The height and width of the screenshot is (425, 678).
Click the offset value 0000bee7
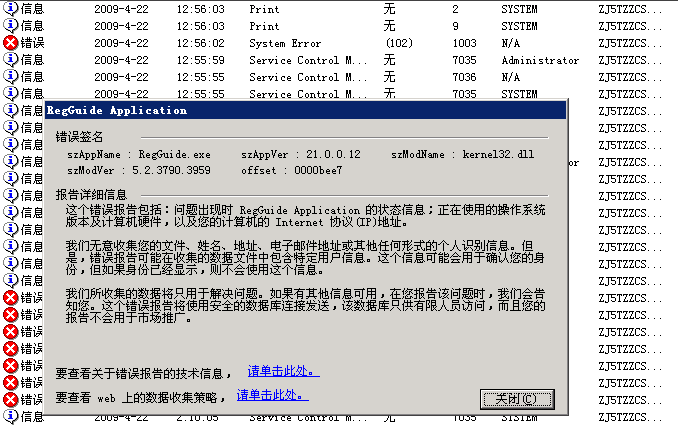(x=318, y=170)
